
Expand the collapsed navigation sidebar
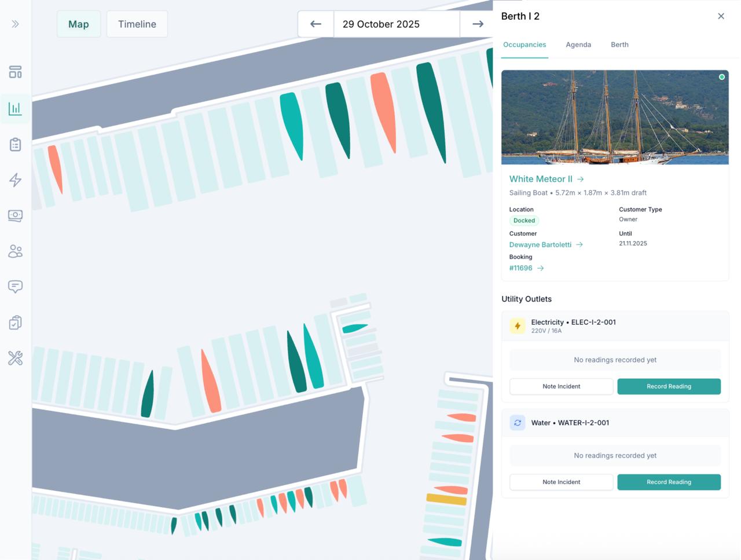(x=15, y=24)
